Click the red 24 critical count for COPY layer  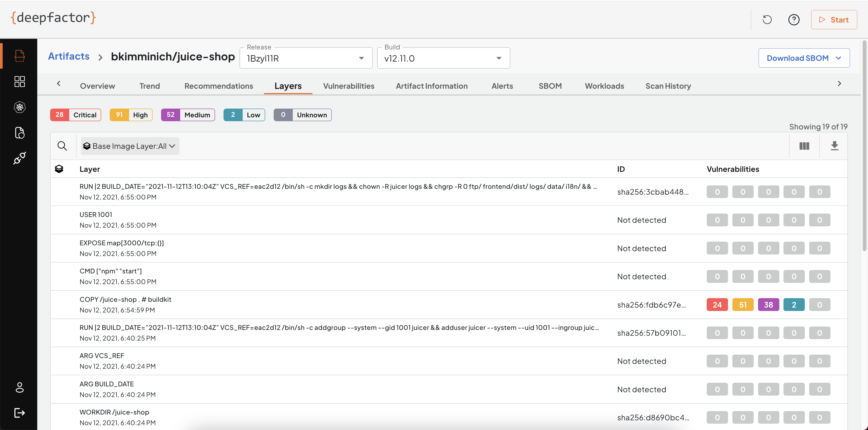(x=717, y=304)
